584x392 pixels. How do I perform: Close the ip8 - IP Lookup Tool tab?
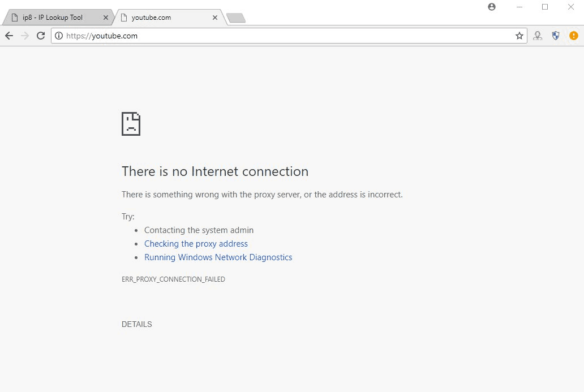click(106, 18)
